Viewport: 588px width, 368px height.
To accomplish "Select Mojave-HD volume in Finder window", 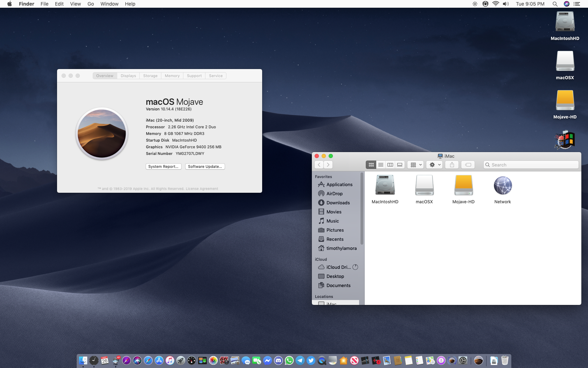I will click(x=463, y=189).
